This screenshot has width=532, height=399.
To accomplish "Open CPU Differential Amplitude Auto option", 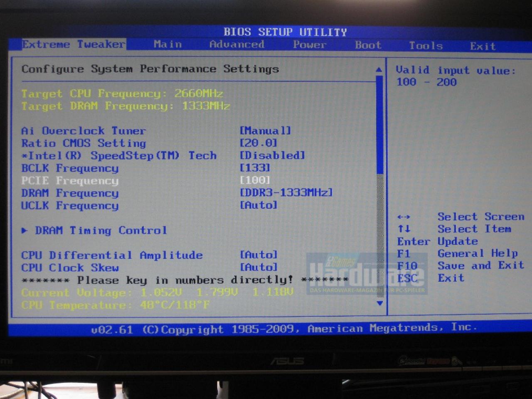I will (258, 255).
